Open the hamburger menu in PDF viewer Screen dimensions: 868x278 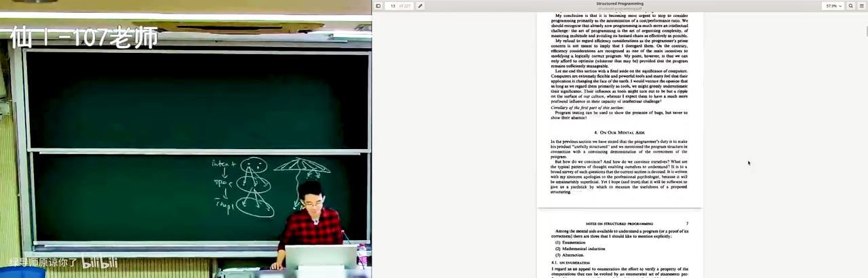pyautogui.click(x=862, y=5)
